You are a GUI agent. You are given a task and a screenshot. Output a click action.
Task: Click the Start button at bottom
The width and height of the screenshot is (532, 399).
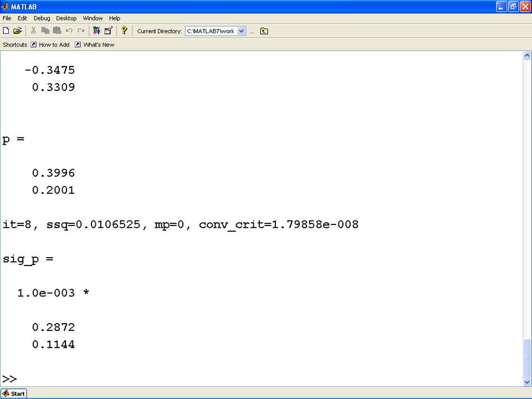coord(14,393)
